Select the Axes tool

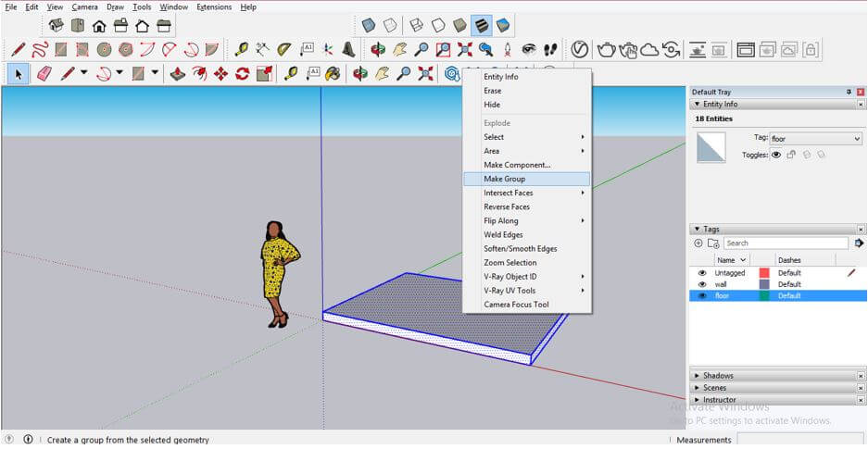coord(328,50)
